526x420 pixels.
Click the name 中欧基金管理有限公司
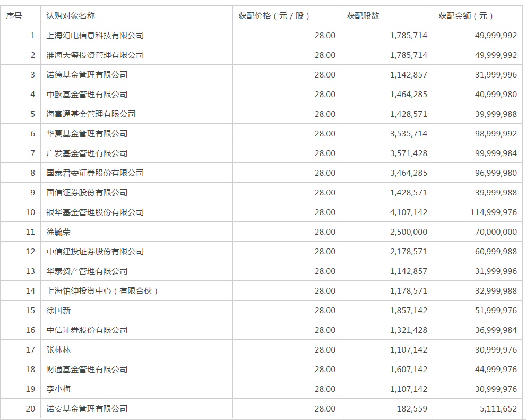87,95
